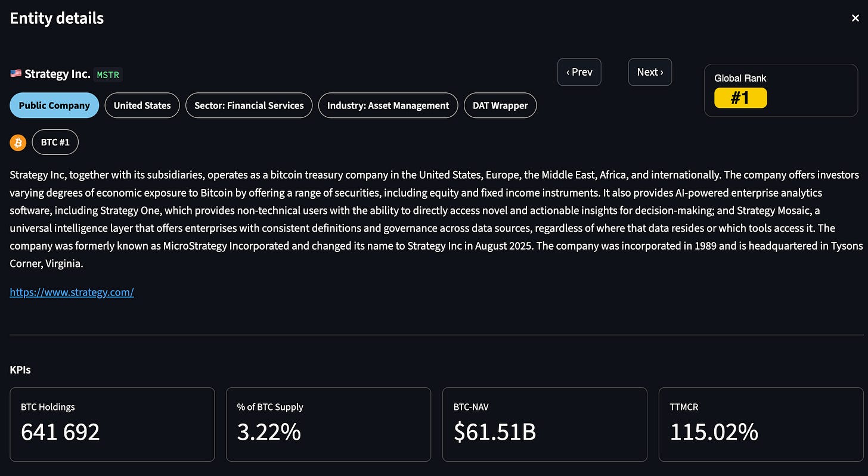Click the yellow #1 Global Rank badge
This screenshot has width=868, height=476.
740,98
